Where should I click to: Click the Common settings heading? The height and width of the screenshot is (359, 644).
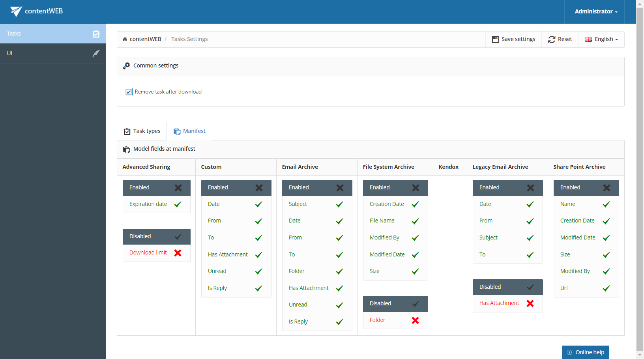[x=156, y=65]
